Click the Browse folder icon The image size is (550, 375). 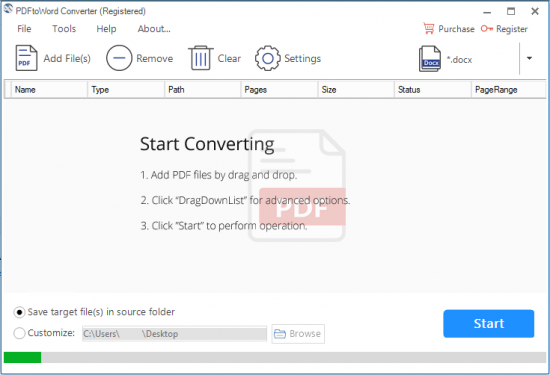(280, 334)
